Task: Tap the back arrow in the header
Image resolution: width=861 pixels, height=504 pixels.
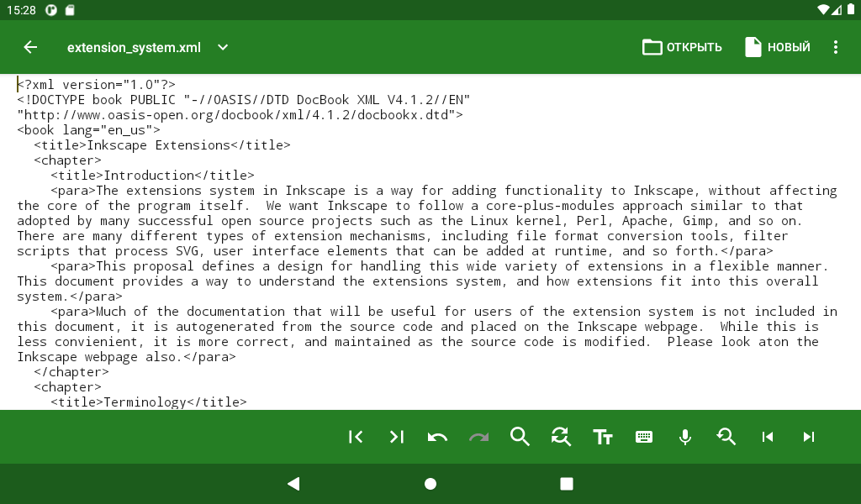Action: tap(30, 47)
